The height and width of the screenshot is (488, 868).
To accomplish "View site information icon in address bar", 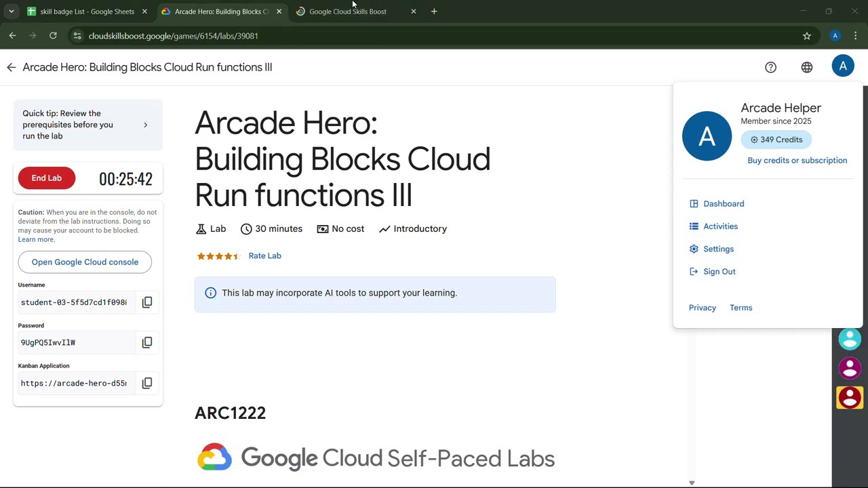I will (x=77, y=36).
